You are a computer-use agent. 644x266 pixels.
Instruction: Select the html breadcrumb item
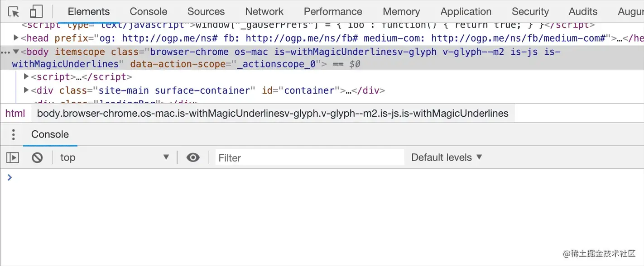click(15, 113)
